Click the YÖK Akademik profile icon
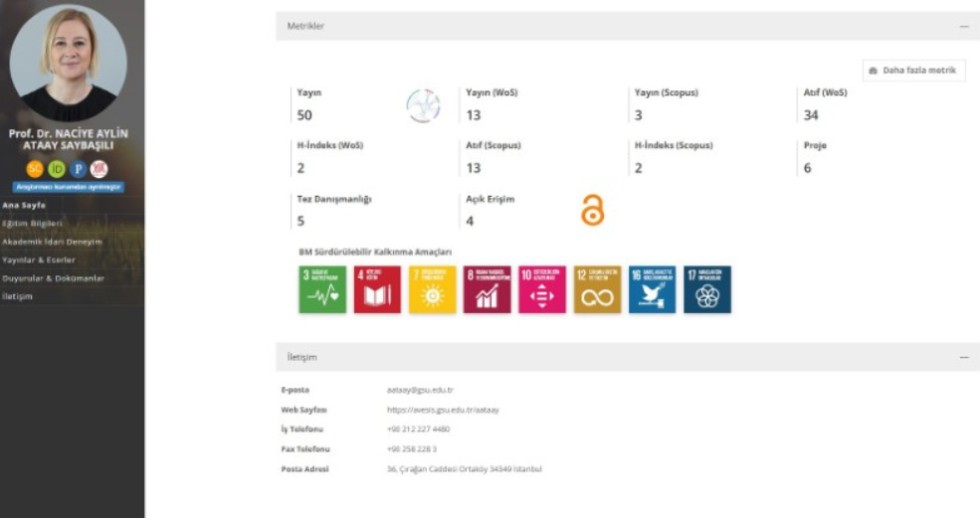Viewport: 980px width, 520px height. click(x=99, y=168)
